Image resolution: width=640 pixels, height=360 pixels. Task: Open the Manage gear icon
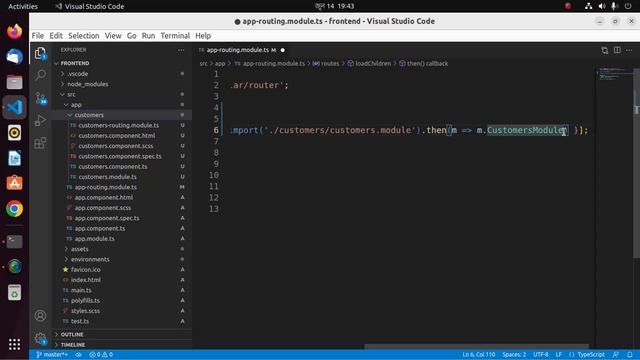click(x=40, y=338)
